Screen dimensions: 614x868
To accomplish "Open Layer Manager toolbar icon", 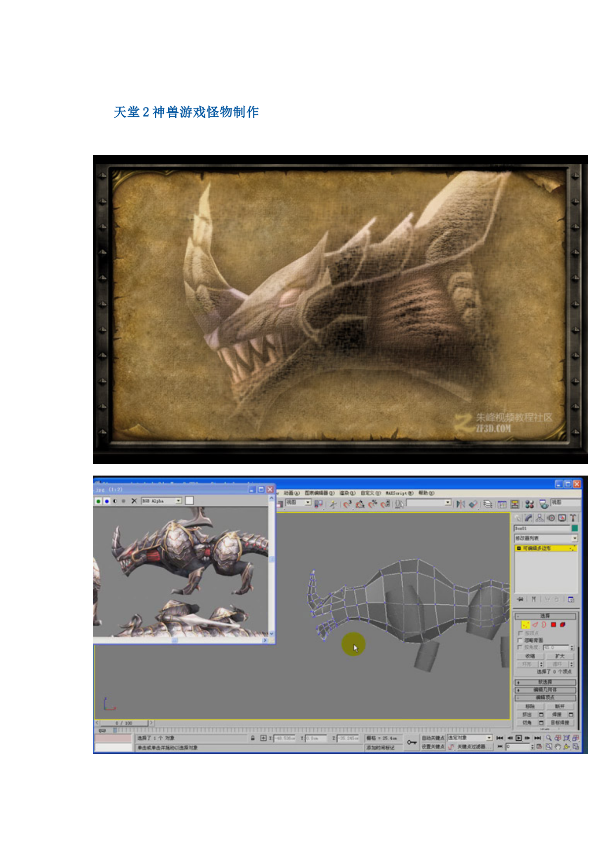I will [x=487, y=504].
